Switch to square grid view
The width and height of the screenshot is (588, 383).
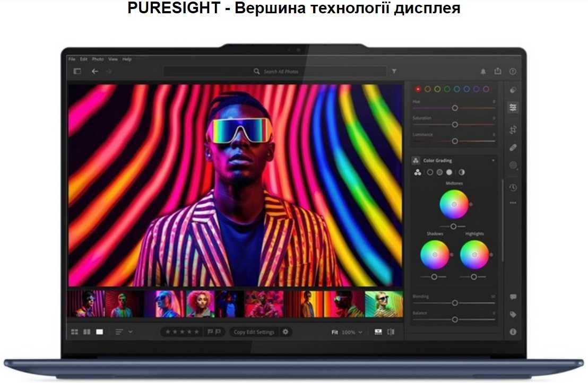(87, 332)
